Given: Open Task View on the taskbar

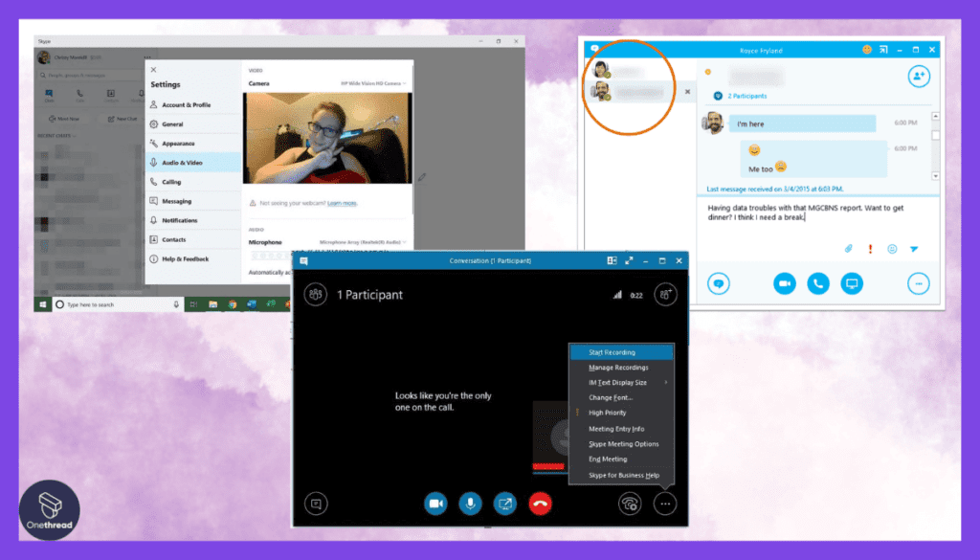Looking at the screenshot, I should coord(193,304).
